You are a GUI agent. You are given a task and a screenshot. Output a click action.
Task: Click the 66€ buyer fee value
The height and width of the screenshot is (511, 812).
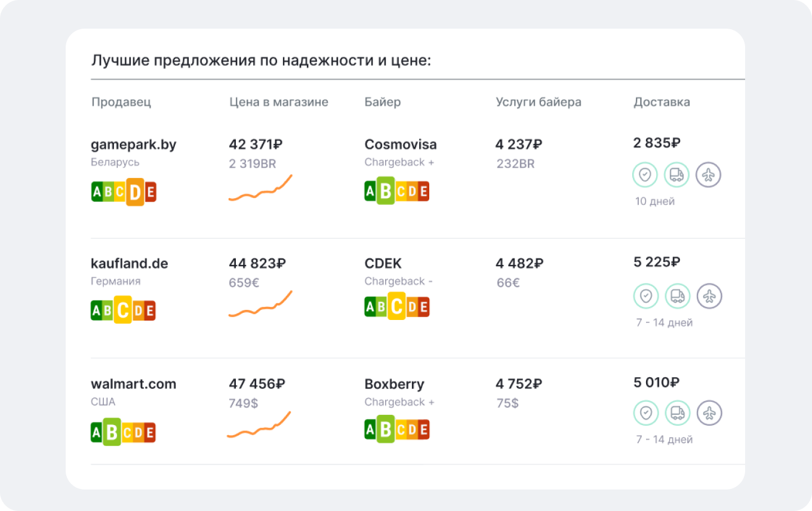click(x=508, y=282)
